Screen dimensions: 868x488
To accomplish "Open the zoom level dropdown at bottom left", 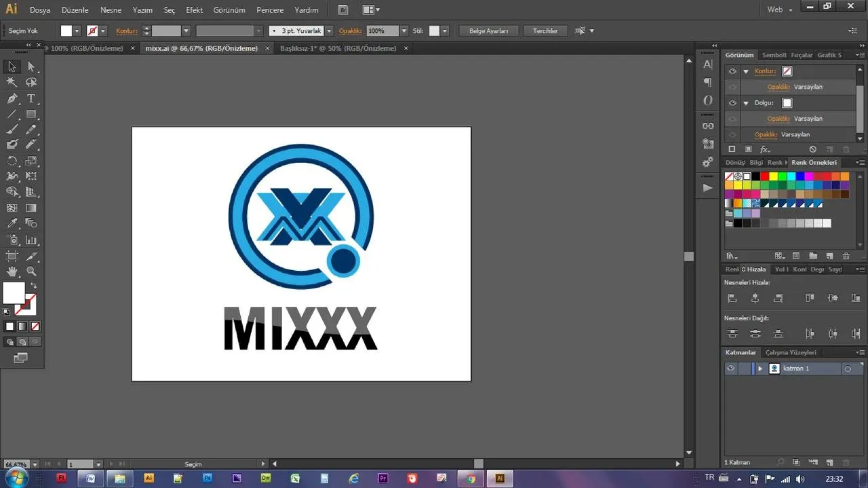I will [x=35, y=464].
